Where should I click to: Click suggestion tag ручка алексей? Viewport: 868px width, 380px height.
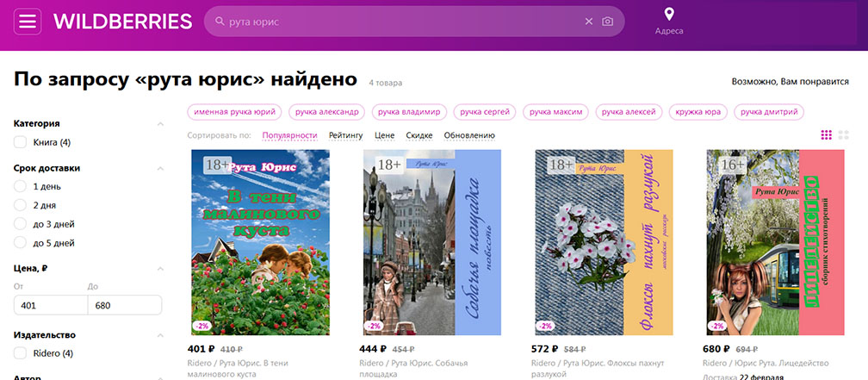point(629,112)
